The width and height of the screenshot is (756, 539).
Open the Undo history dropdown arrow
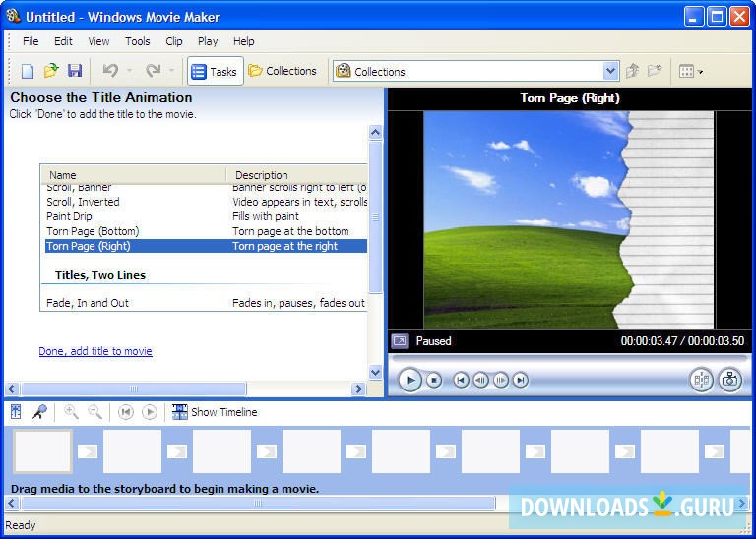click(129, 71)
